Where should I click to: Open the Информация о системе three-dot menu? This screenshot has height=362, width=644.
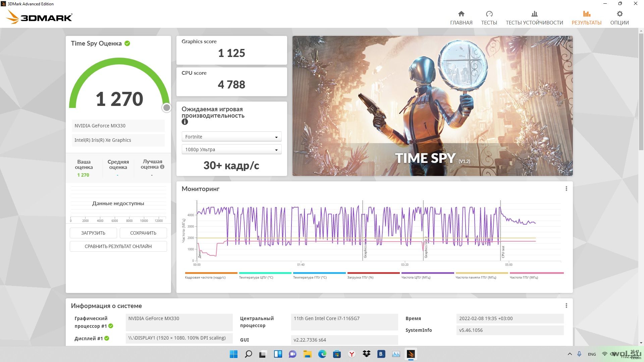pos(567,306)
